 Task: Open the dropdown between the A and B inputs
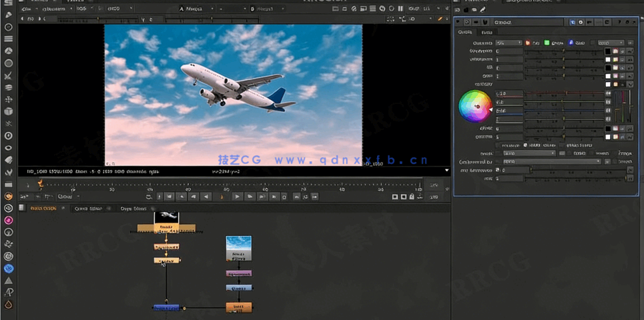point(232,8)
